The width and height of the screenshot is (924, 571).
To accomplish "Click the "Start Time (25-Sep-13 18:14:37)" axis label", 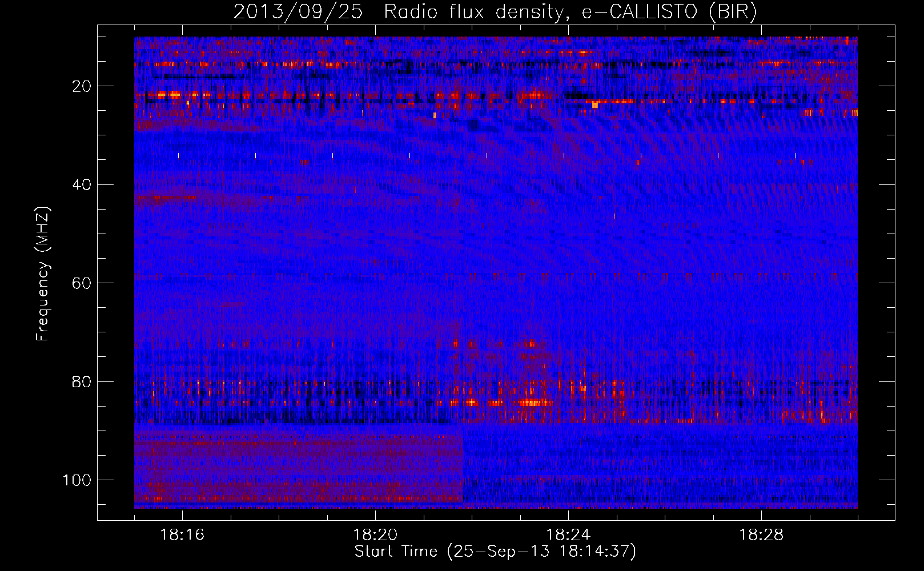I will tap(495, 552).
